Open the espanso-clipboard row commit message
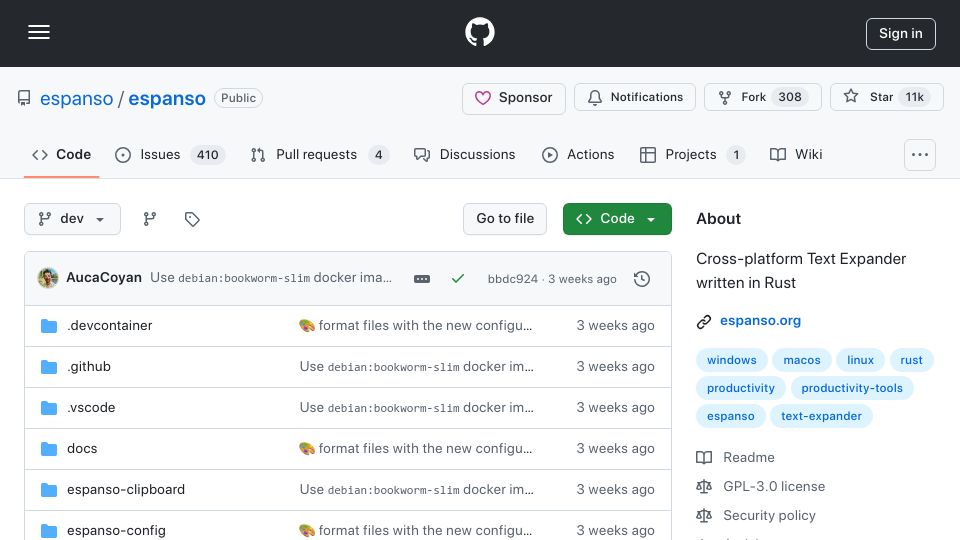 tap(416, 490)
